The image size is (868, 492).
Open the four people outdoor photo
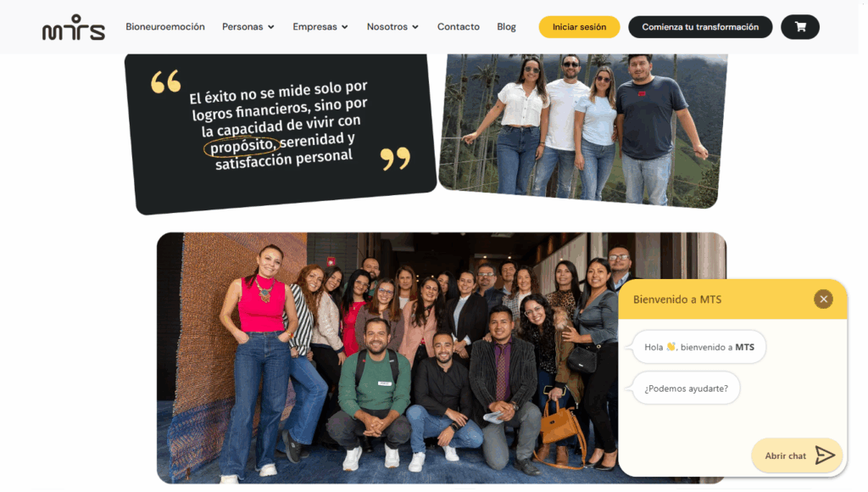583,131
